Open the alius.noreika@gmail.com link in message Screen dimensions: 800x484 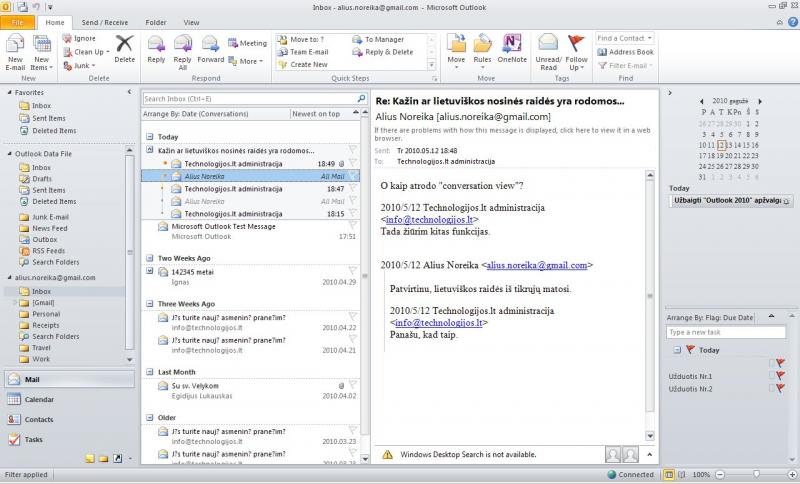pos(537,265)
